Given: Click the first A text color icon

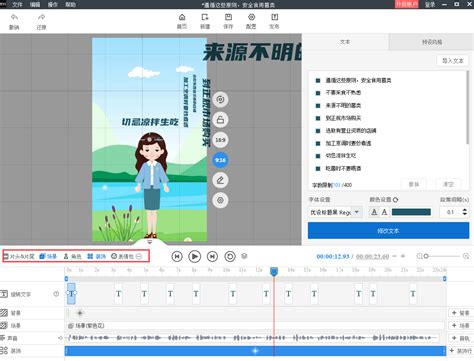Looking at the screenshot, I should [x=374, y=212].
